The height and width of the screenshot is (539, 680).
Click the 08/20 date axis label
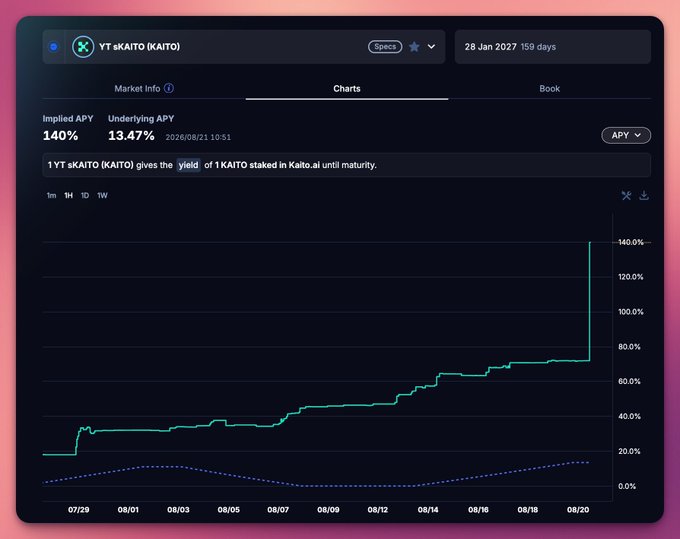tap(578, 510)
